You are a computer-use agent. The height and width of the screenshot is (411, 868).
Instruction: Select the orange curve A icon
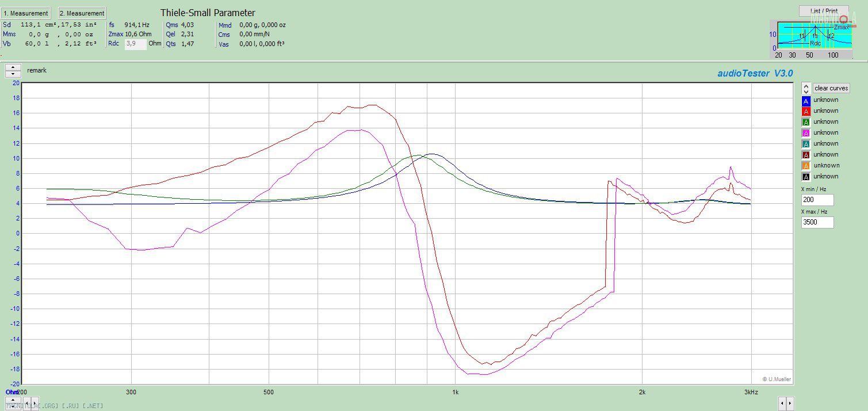[806, 166]
